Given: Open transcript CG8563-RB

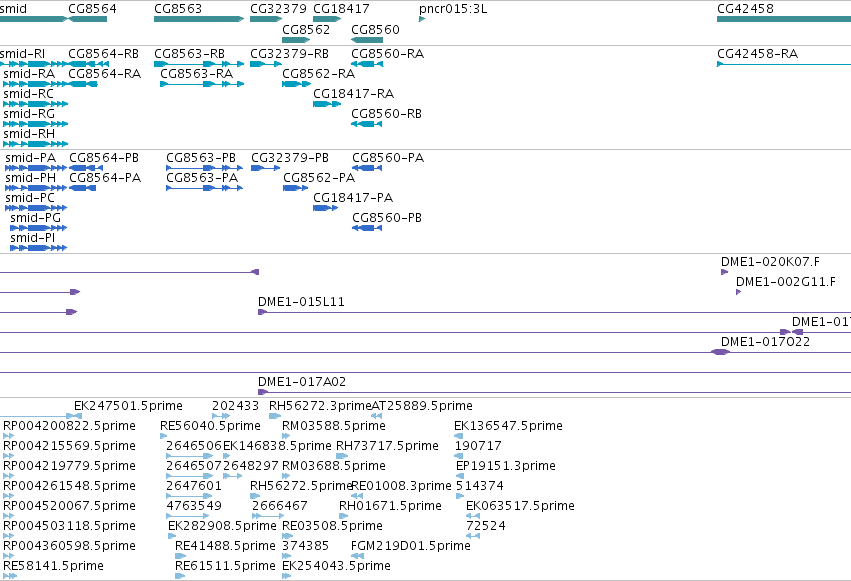Looking at the screenshot, I should pos(189,54).
